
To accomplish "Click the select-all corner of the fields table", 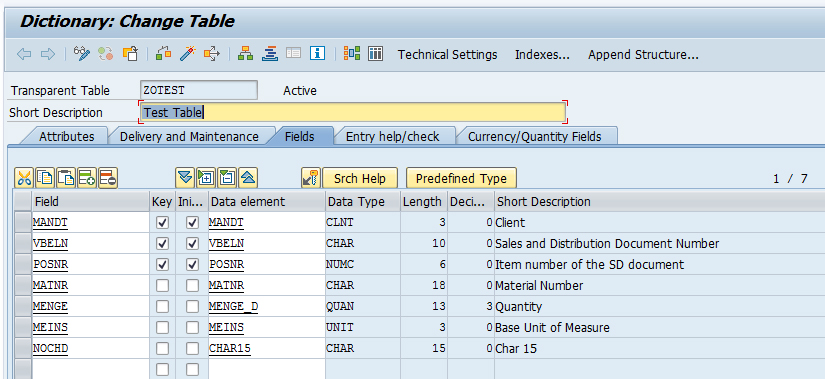I will (x=23, y=202).
